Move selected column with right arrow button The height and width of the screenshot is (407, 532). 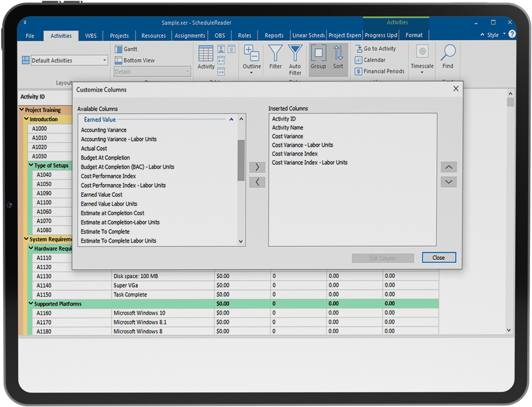257,167
